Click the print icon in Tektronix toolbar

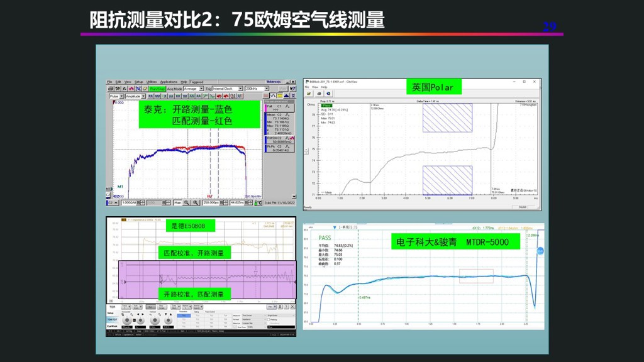pos(111,89)
